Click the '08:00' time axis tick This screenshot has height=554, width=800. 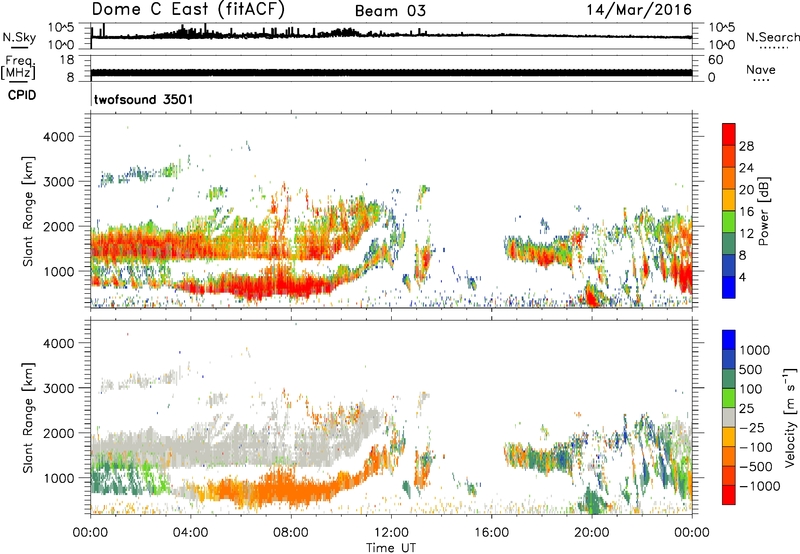pyautogui.click(x=291, y=533)
